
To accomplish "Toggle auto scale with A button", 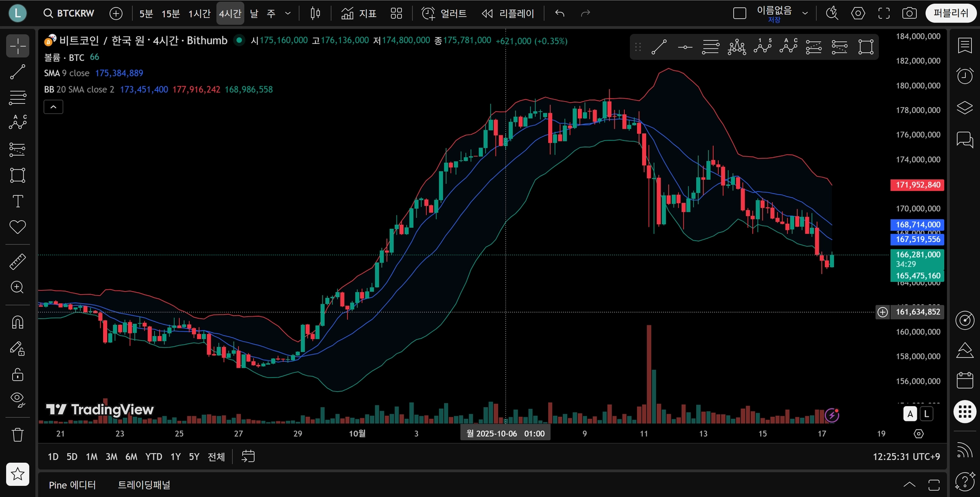I will point(910,414).
